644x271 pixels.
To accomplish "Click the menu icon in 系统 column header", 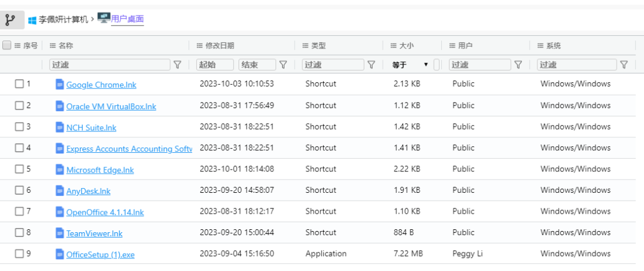I will click(x=540, y=45).
